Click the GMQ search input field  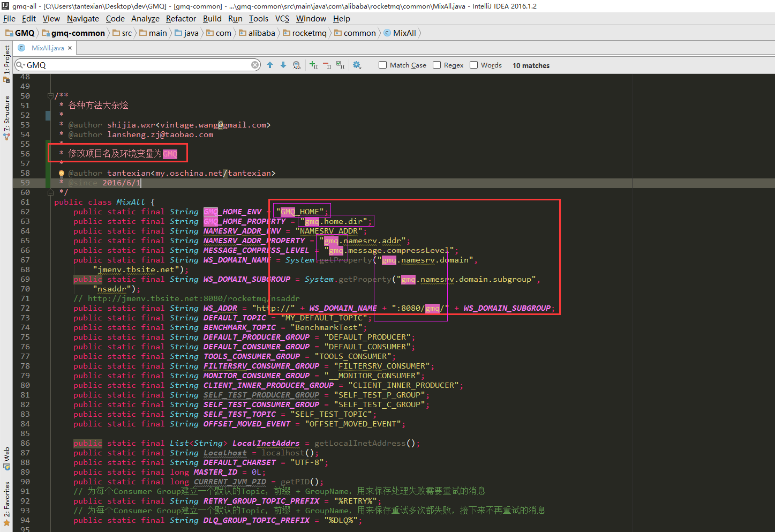138,65
